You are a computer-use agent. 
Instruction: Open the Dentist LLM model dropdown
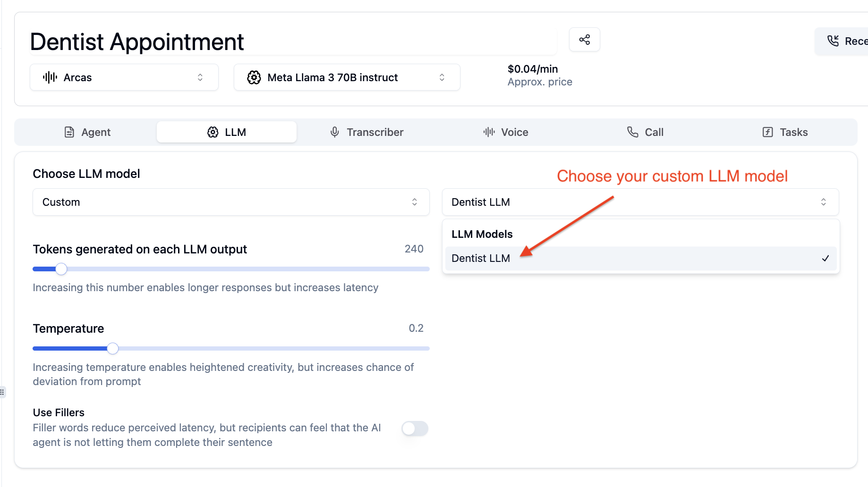640,202
